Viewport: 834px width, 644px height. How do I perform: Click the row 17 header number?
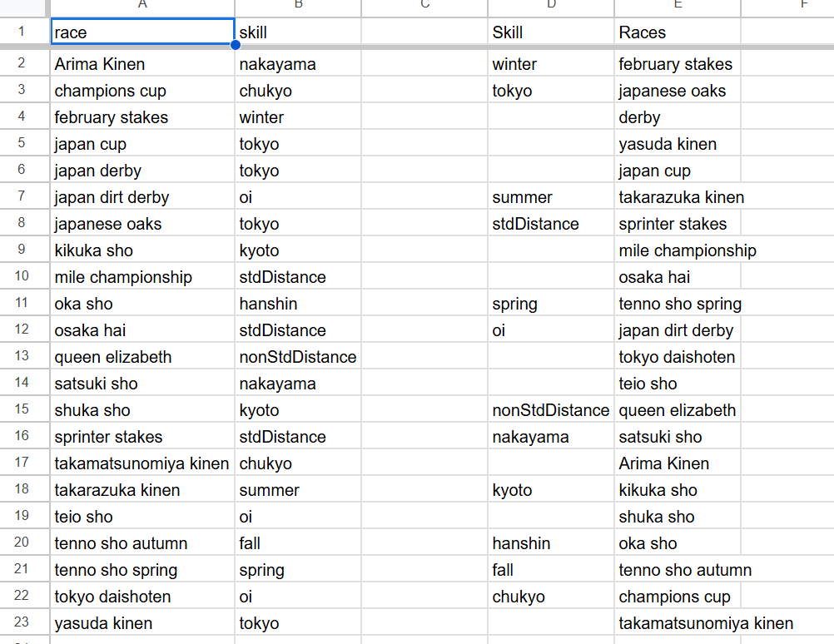24,462
